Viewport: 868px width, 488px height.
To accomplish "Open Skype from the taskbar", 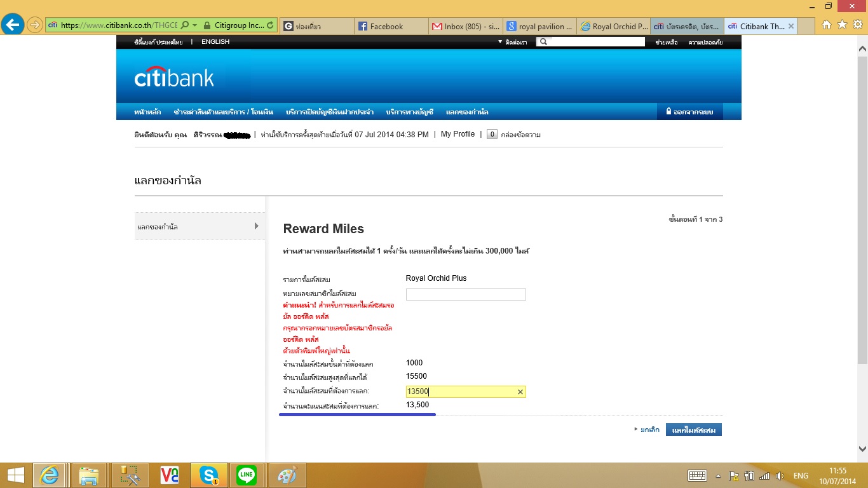I will coord(208,475).
